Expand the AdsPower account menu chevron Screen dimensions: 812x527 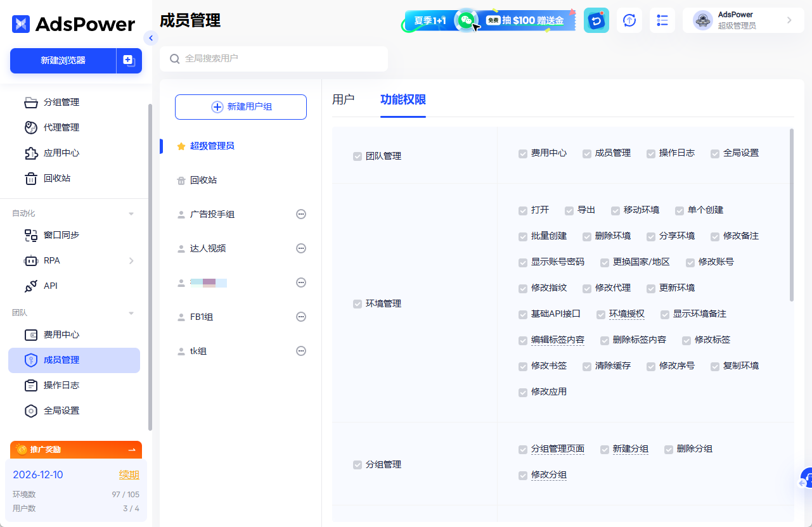click(789, 20)
